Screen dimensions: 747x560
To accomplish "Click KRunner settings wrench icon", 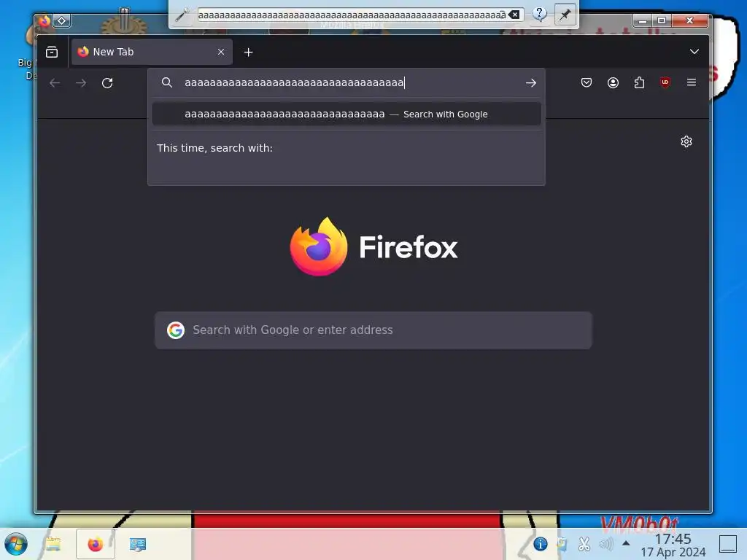I will pos(182,15).
